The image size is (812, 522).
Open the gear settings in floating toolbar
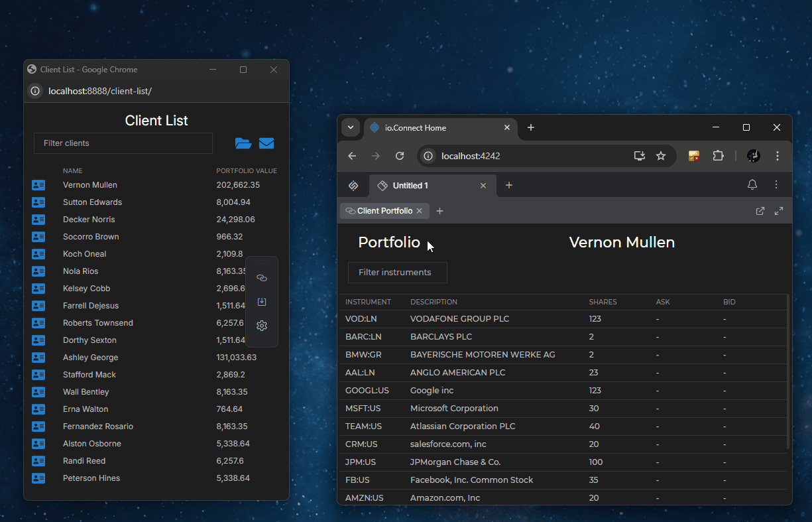pyautogui.click(x=262, y=326)
